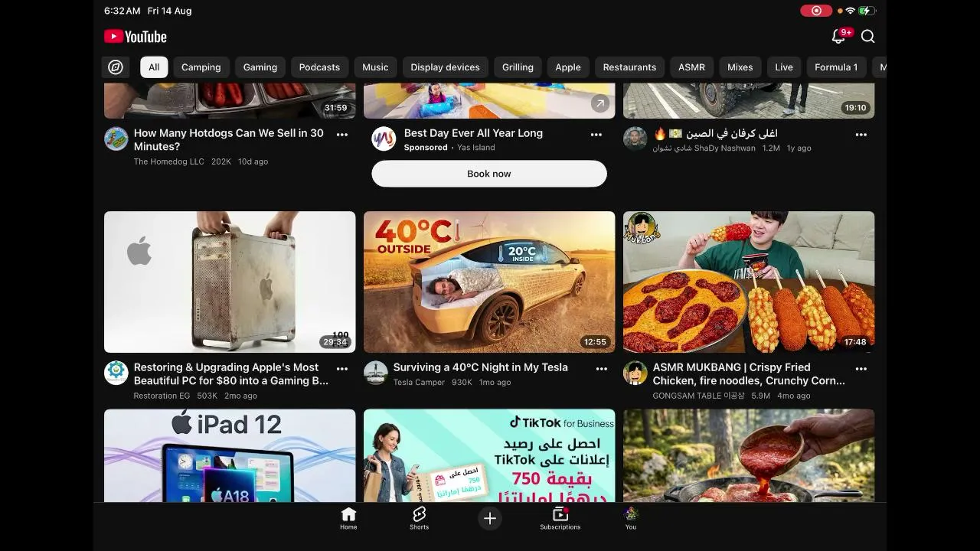Open Tesla Camper channel avatar

click(376, 373)
